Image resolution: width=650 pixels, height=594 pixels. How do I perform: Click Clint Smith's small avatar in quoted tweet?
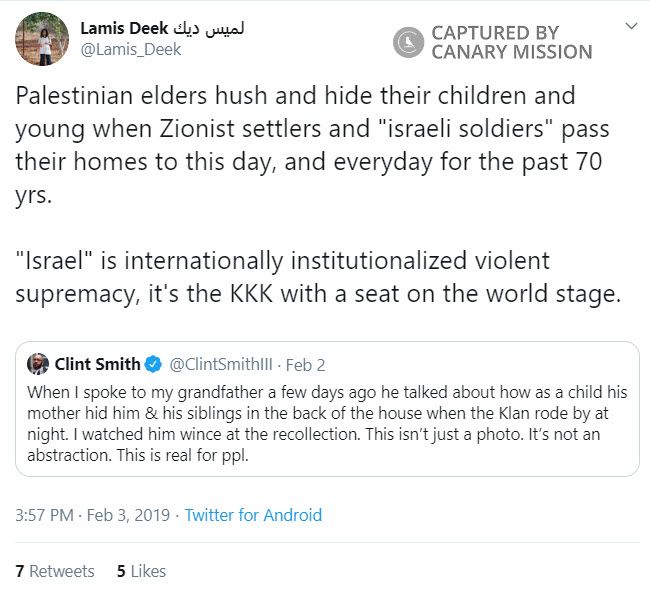coord(38,363)
